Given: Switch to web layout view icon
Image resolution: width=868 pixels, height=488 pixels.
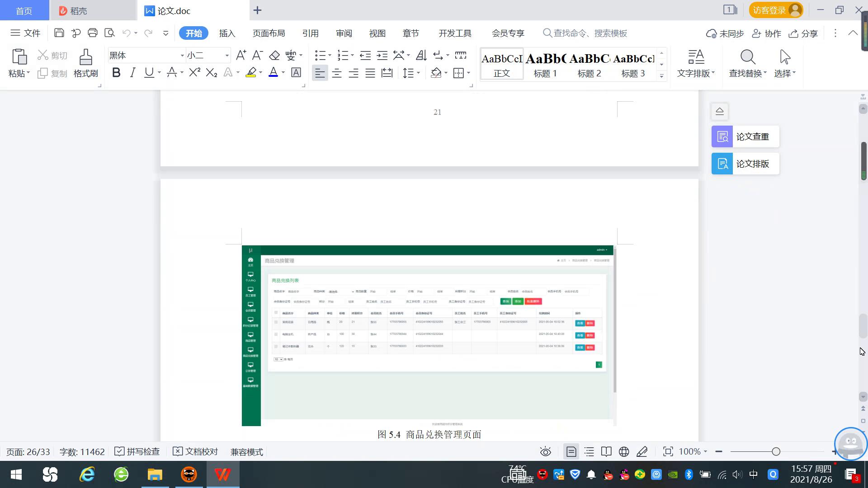Looking at the screenshot, I should 624,452.
